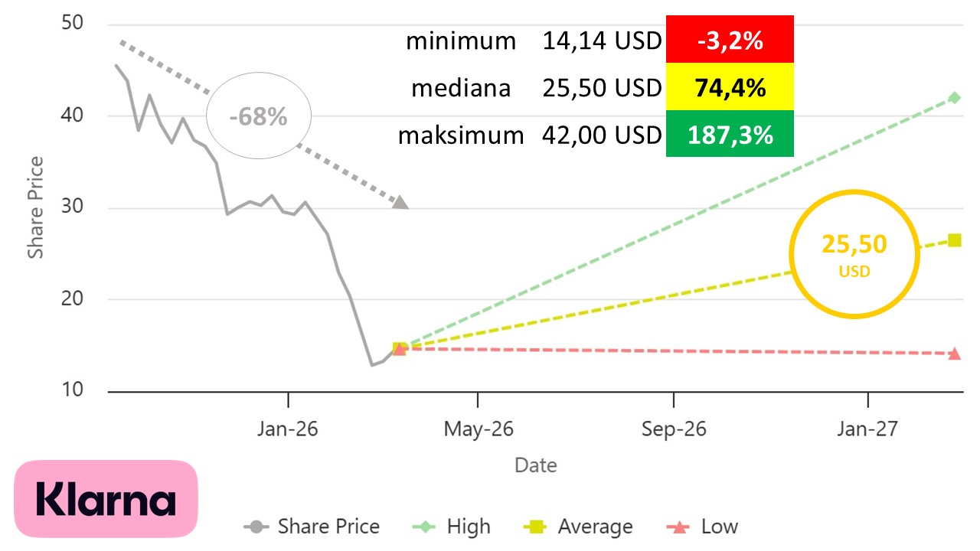Click the green 187,3% cell
The image size is (980, 551).
(x=730, y=135)
